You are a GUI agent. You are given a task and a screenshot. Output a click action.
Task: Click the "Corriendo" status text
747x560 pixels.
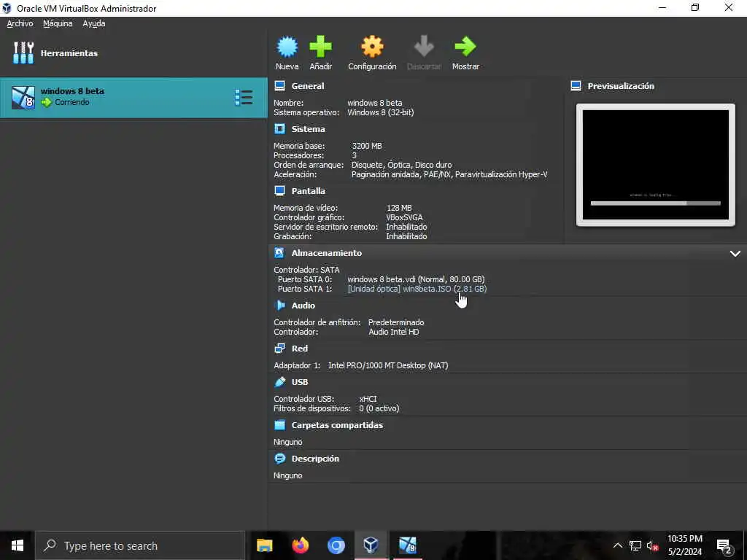tap(72, 102)
